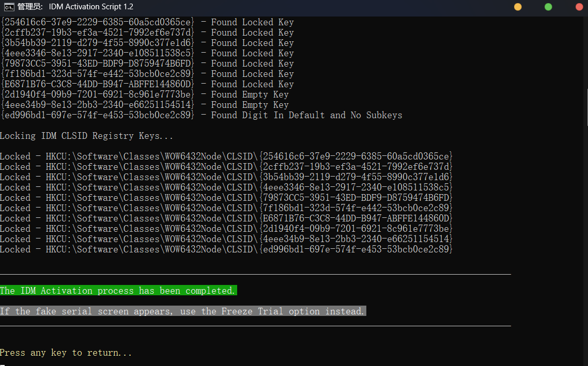The height and width of the screenshot is (366, 588).
Task: Click Found Locked Key line for {79873CC5-3951...}
Action: tap(147, 63)
